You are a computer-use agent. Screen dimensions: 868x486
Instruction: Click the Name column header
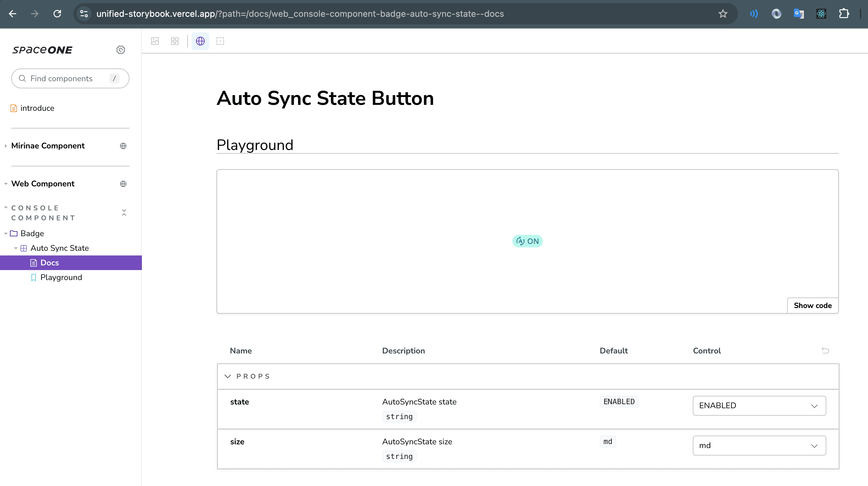pyautogui.click(x=240, y=351)
